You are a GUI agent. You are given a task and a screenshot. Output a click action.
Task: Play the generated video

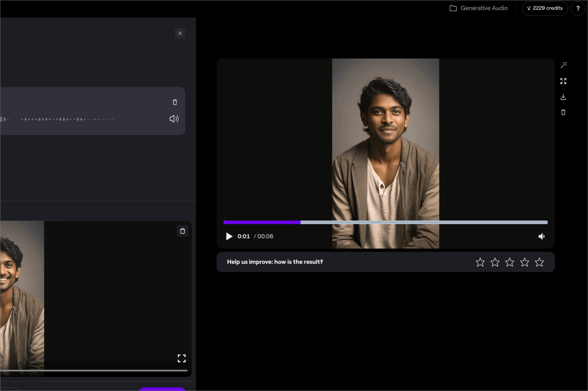(x=229, y=236)
